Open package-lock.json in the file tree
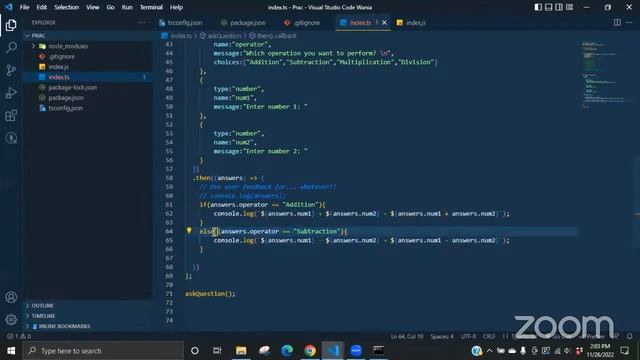Screen dimensions: 640x360 [73, 87]
